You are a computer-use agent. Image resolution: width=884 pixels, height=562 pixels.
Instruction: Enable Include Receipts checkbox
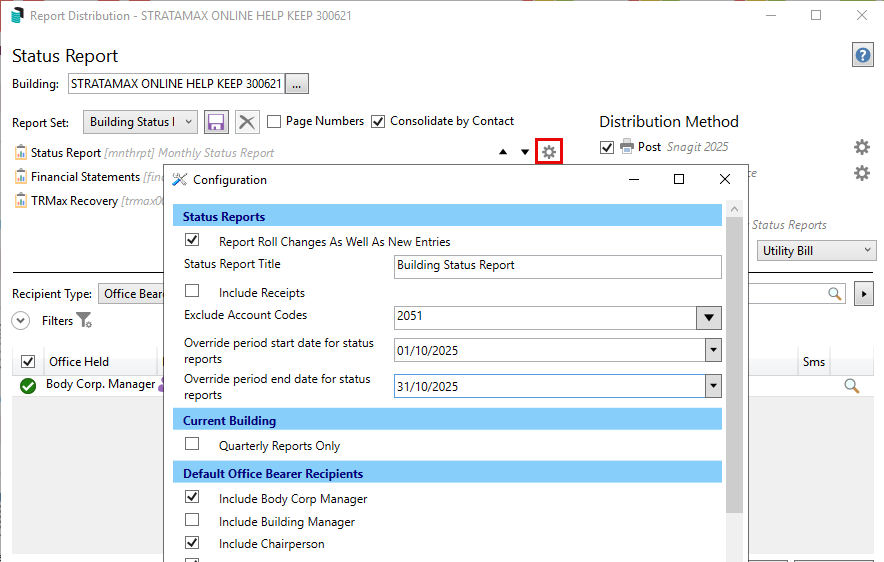pyautogui.click(x=192, y=290)
